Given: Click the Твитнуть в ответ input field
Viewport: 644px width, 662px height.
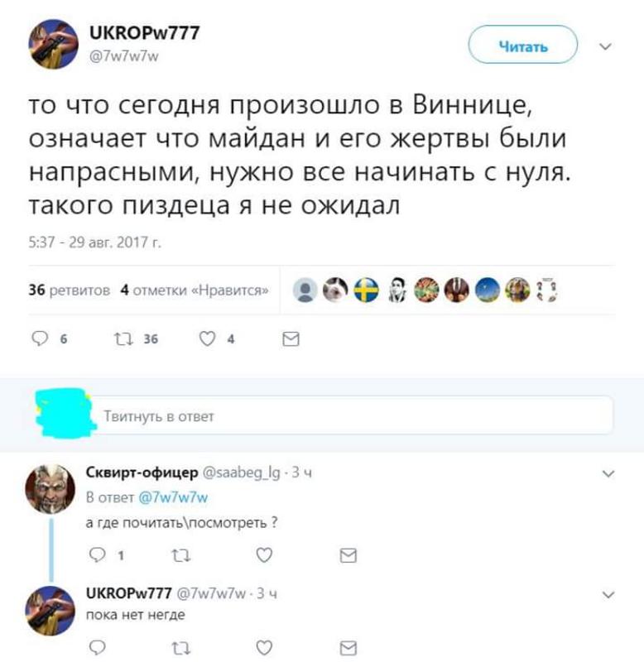Looking at the screenshot, I should click(x=353, y=415).
